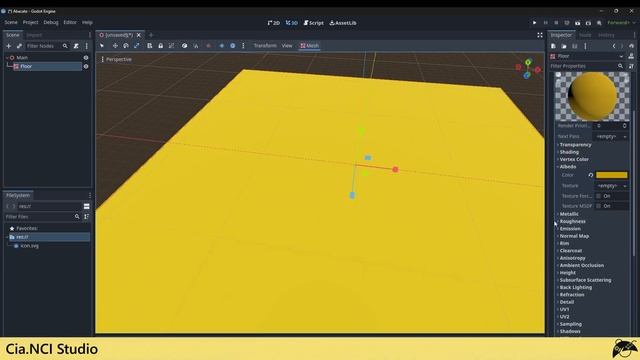Enable Texture MSDF checkbox

click(x=599, y=206)
